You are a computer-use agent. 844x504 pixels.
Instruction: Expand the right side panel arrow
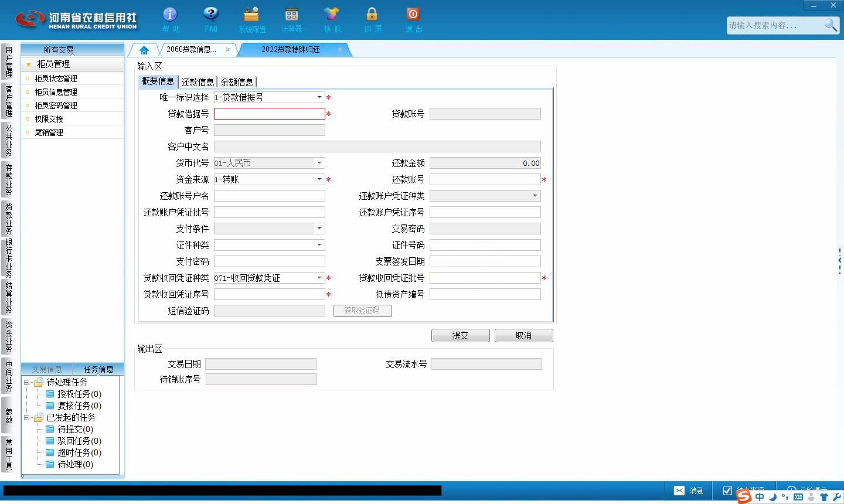(840, 260)
